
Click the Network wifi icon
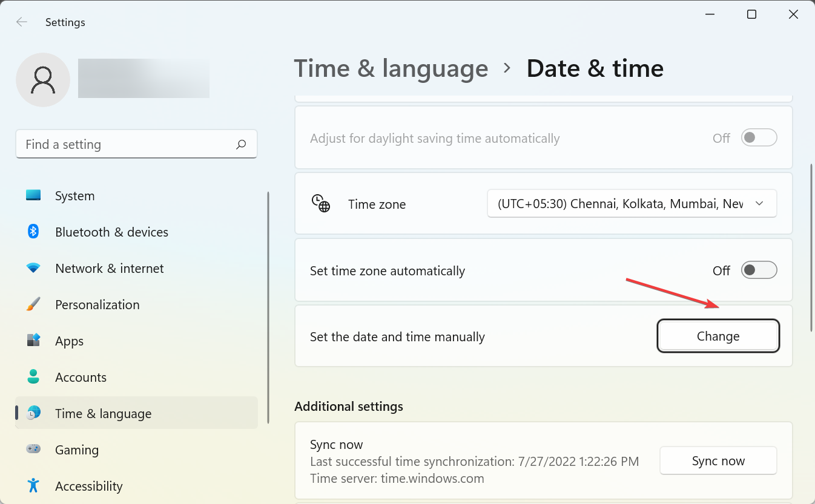click(x=33, y=268)
